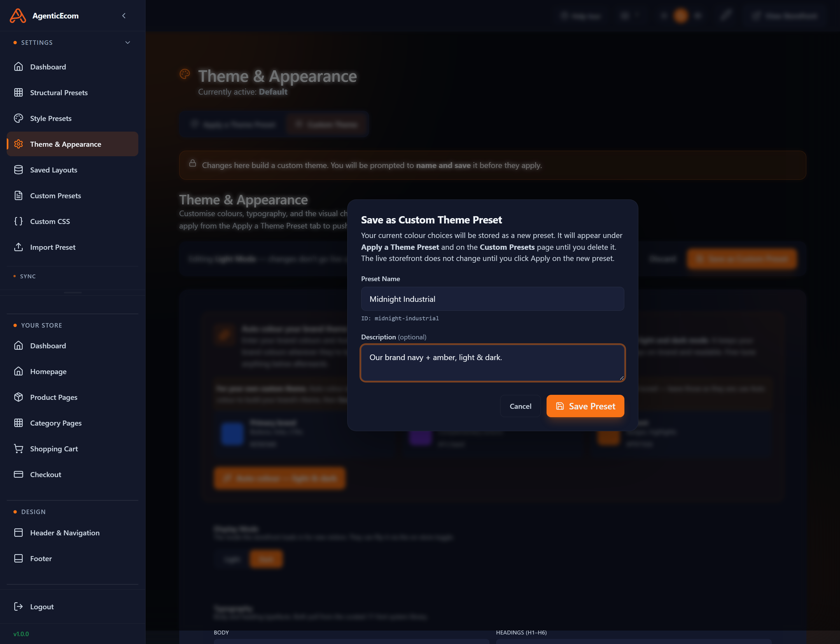Click the Custom CSS braces icon
This screenshot has width=840, height=644.
click(x=18, y=221)
